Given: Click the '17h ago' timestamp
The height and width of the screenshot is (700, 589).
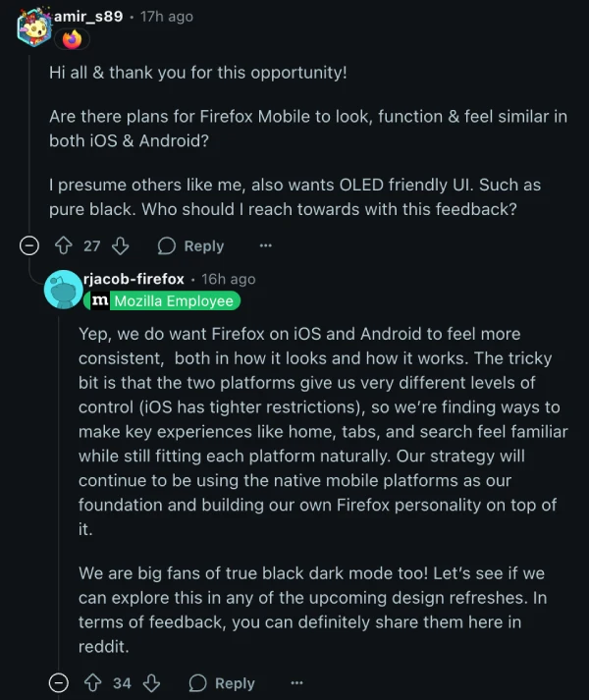Looking at the screenshot, I should (x=166, y=16).
